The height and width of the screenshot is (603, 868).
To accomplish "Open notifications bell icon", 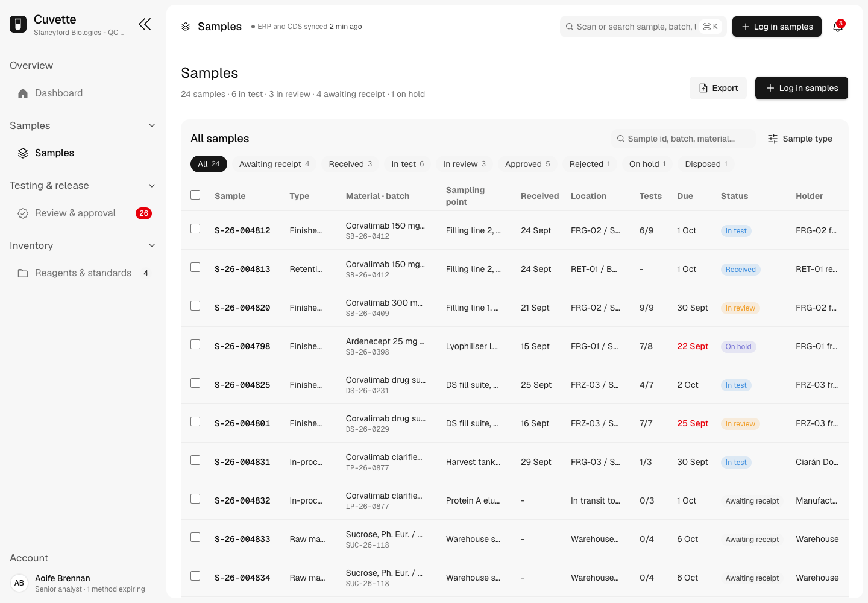I will (x=838, y=27).
